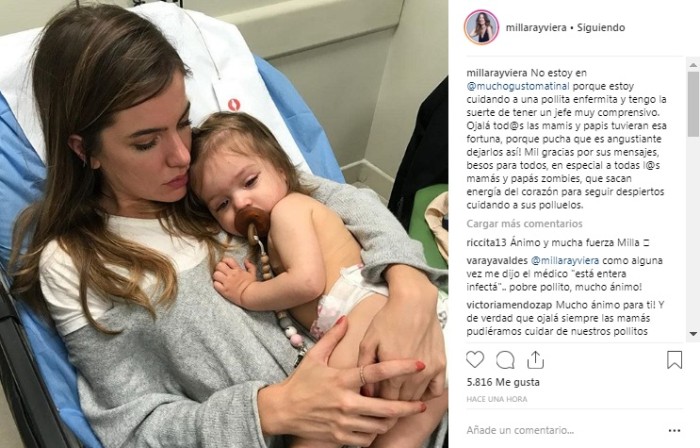Open the @muchogustomatinal mention link
Screen dimensions: 700x448
pyautogui.click(x=518, y=86)
